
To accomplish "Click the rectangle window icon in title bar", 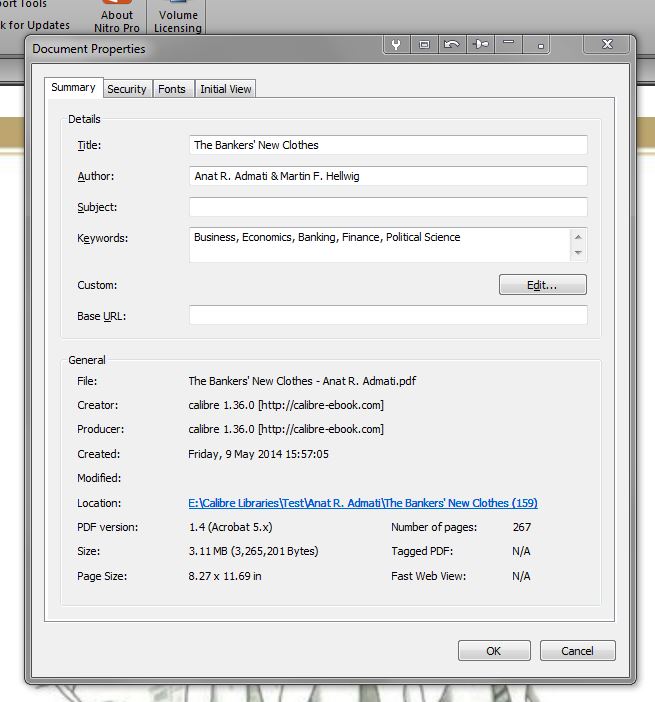I will click(x=424, y=44).
